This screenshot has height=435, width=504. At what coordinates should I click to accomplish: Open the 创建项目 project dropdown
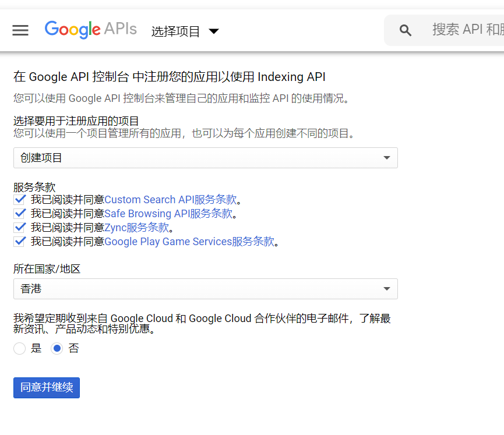click(x=206, y=158)
